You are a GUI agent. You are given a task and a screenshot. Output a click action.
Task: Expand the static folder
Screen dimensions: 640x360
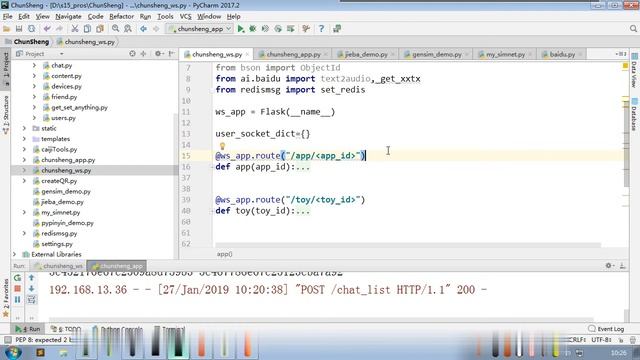[x=24, y=128]
